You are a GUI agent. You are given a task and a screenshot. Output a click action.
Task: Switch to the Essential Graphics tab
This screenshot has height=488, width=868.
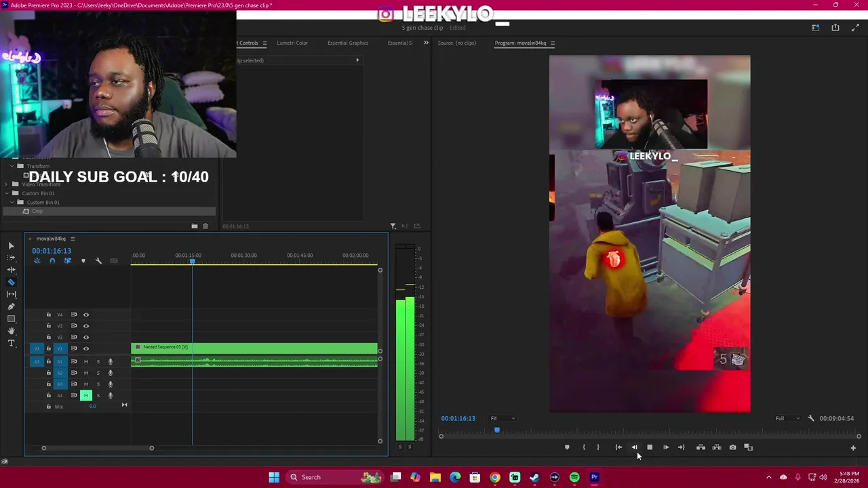(x=348, y=43)
